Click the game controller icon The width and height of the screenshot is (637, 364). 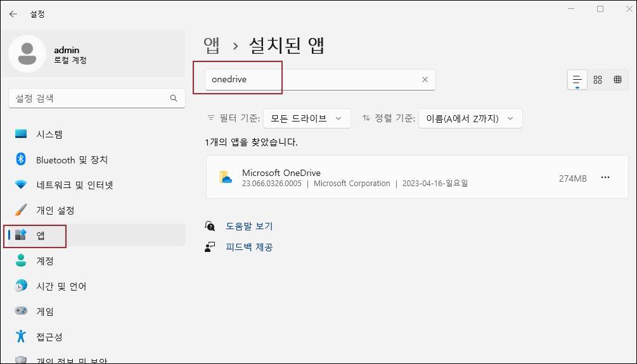click(x=21, y=311)
